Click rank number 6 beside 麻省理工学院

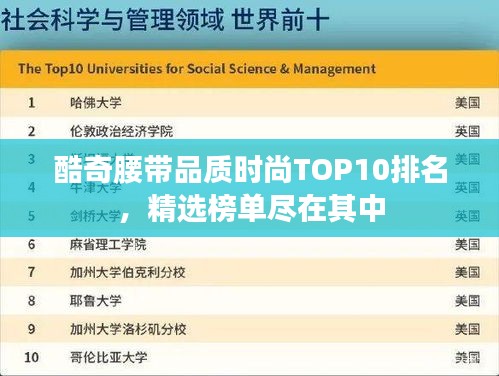coord(31,245)
